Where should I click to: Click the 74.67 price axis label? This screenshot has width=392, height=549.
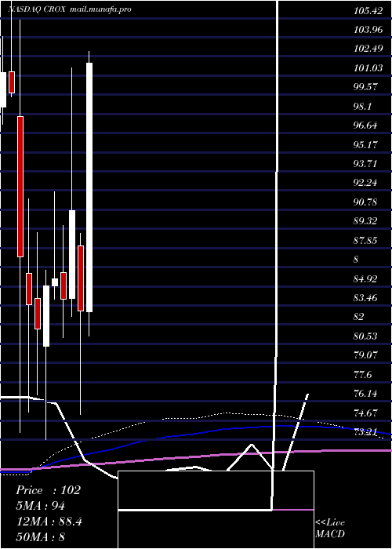[x=366, y=413]
